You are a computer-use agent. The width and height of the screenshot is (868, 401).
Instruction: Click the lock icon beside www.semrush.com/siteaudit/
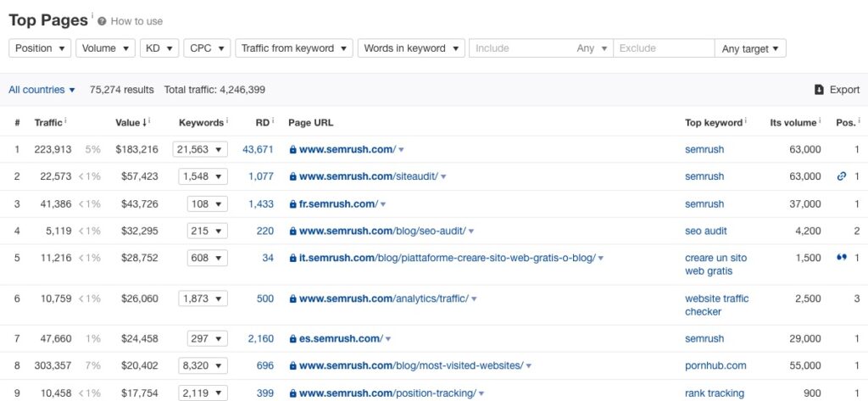coord(292,176)
